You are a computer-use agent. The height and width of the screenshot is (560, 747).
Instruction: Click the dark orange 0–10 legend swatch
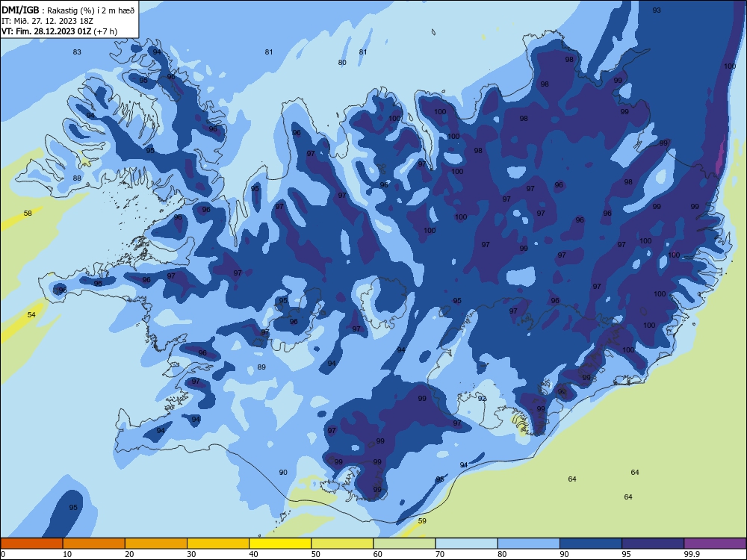point(31,544)
